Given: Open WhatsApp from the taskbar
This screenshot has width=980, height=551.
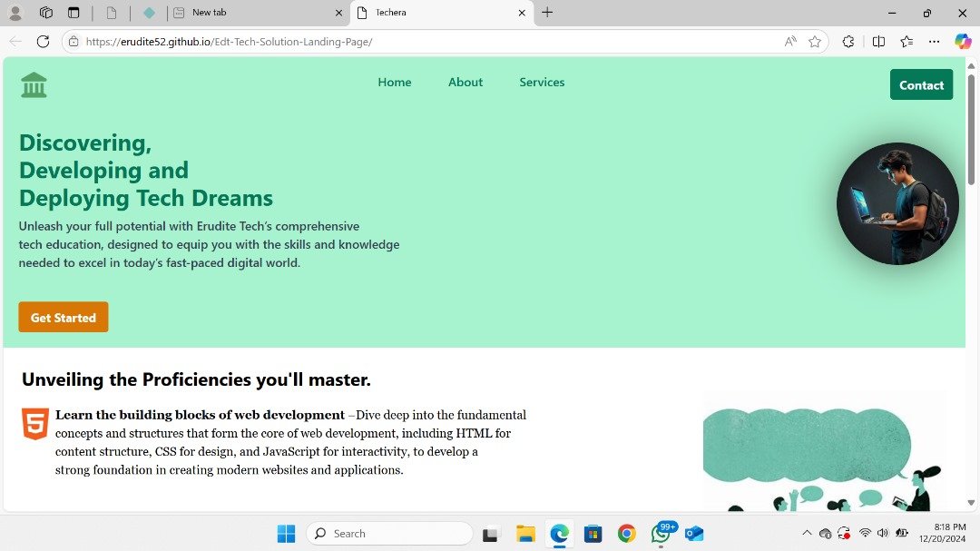Looking at the screenshot, I should tap(661, 533).
